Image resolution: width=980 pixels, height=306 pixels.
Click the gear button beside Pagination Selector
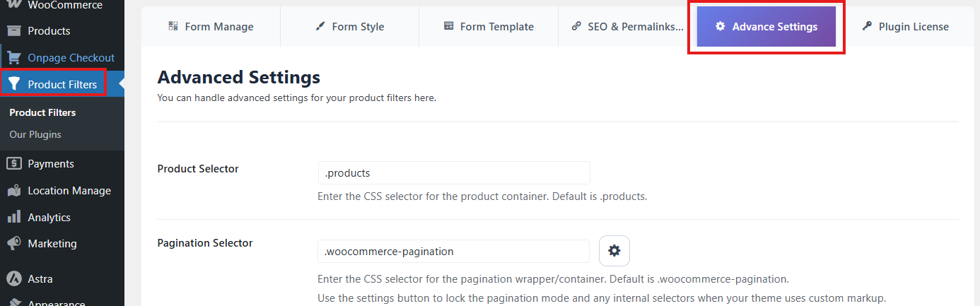614,251
